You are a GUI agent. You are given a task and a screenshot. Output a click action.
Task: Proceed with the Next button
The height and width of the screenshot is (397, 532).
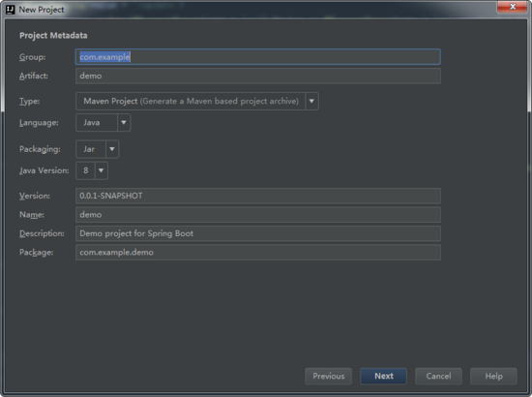pyautogui.click(x=383, y=376)
